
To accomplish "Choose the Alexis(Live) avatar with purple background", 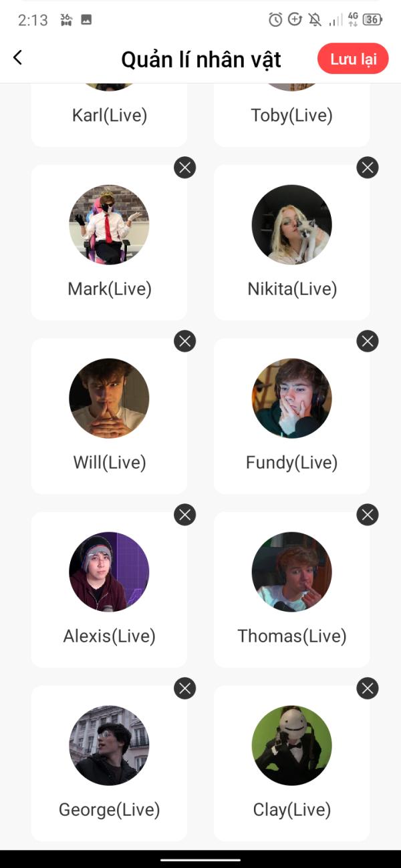I will [x=109, y=572].
